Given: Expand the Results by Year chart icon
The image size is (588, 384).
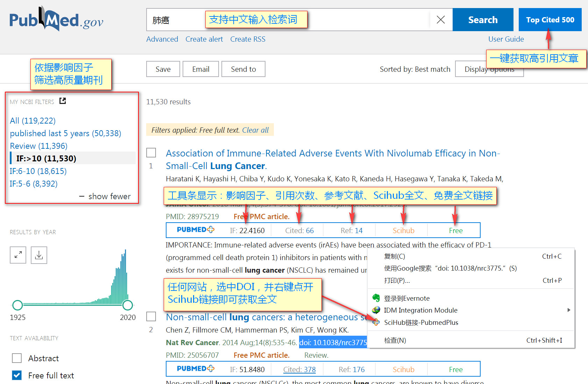Looking at the screenshot, I should pyautogui.click(x=18, y=255).
